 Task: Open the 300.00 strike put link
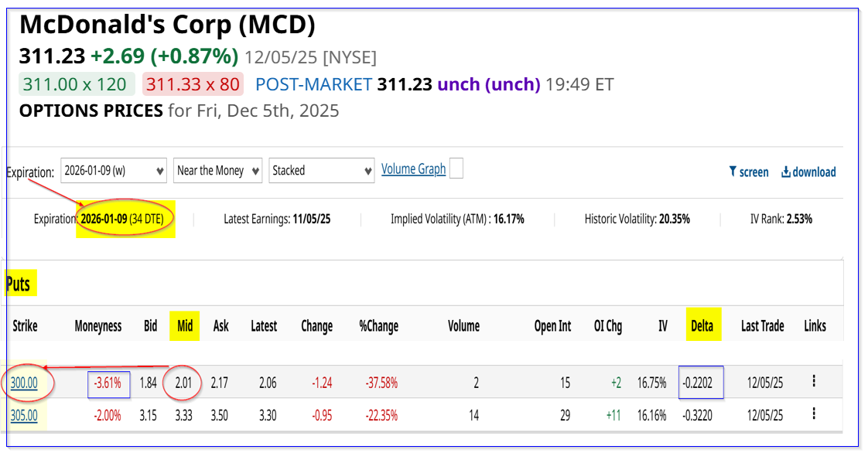pyautogui.click(x=24, y=381)
